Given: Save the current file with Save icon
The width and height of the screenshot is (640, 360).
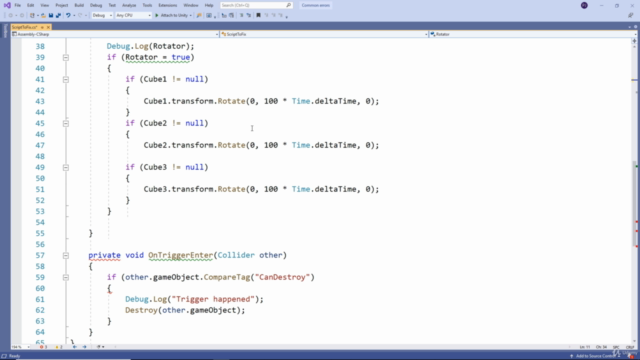Looking at the screenshot, I should coord(51,16).
